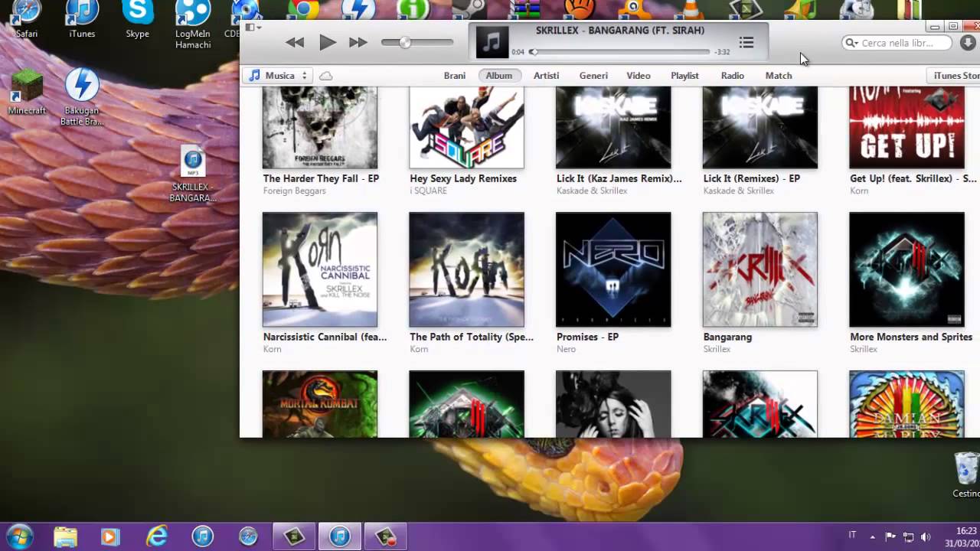This screenshot has width=980, height=551.
Task: Open the Up Next list icon
Action: click(746, 43)
